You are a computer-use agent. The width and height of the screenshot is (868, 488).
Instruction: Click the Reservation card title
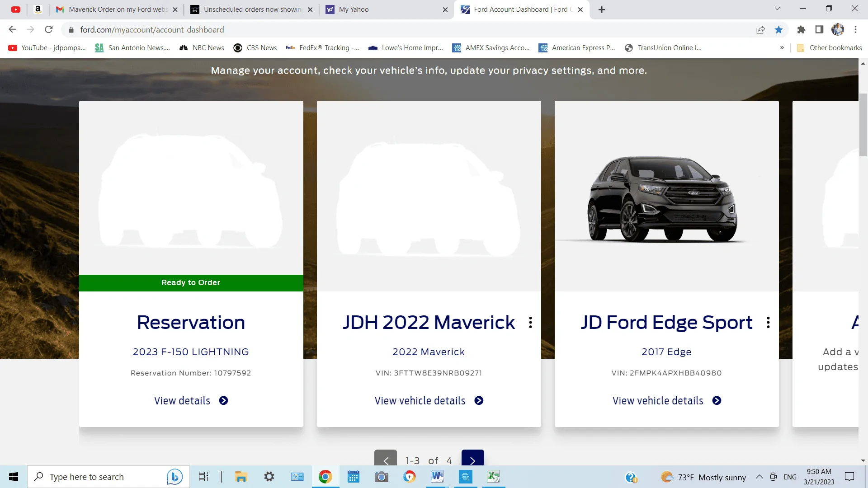[191, 323]
